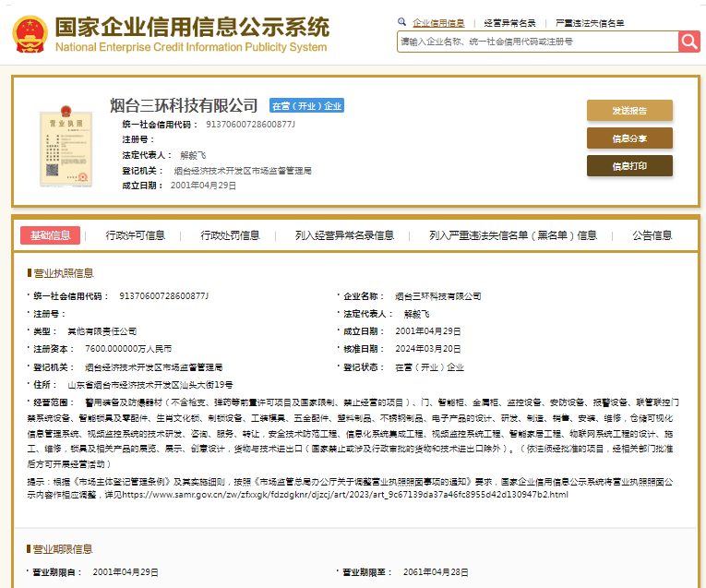This screenshot has height=588, width=706.
Task: Click the approval date 2024年03月20日
Action: point(427,349)
